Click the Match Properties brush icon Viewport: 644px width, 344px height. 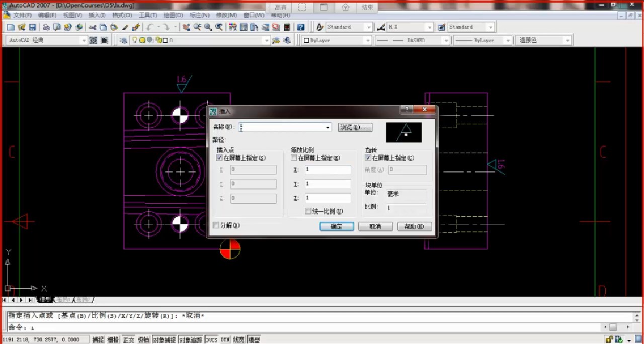[x=125, y=27]
